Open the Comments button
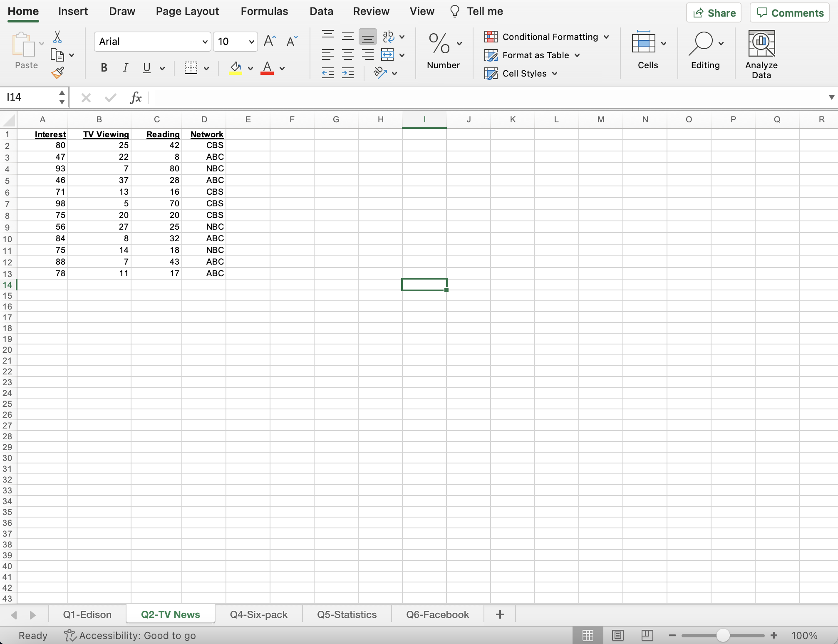Image resolution: width=838 pixels, height=644 pixels. 789,13
